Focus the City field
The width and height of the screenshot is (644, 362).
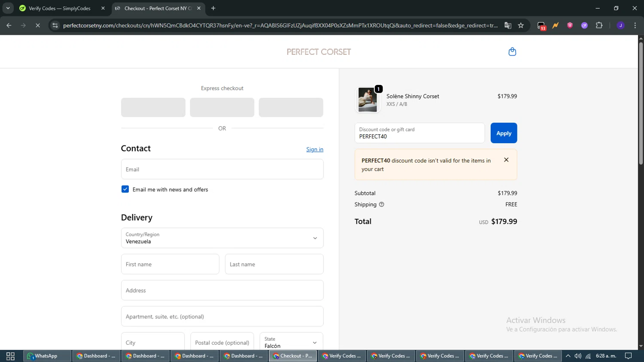(x=153, y=342)
